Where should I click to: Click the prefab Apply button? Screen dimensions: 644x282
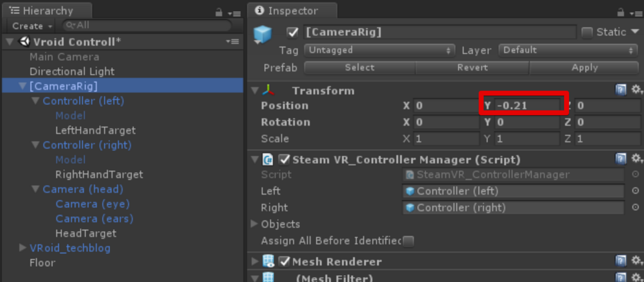coord(584,68)
